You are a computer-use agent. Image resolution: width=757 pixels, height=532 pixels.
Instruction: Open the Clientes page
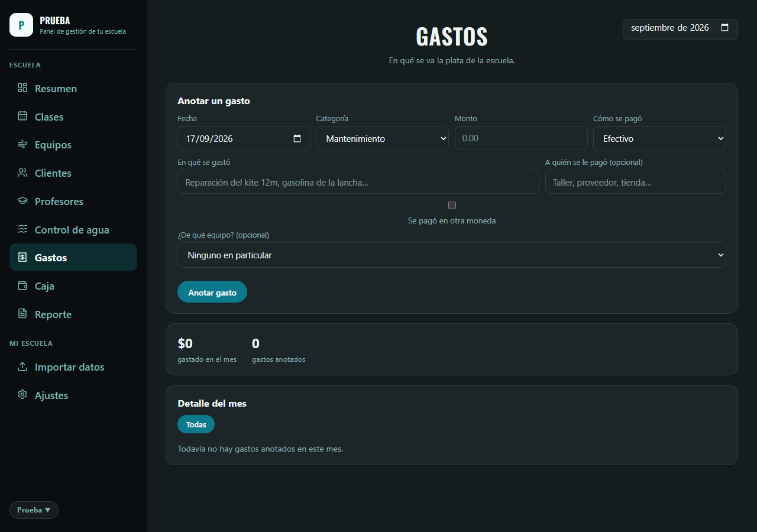pyautogui.click(x=73, y=173)
